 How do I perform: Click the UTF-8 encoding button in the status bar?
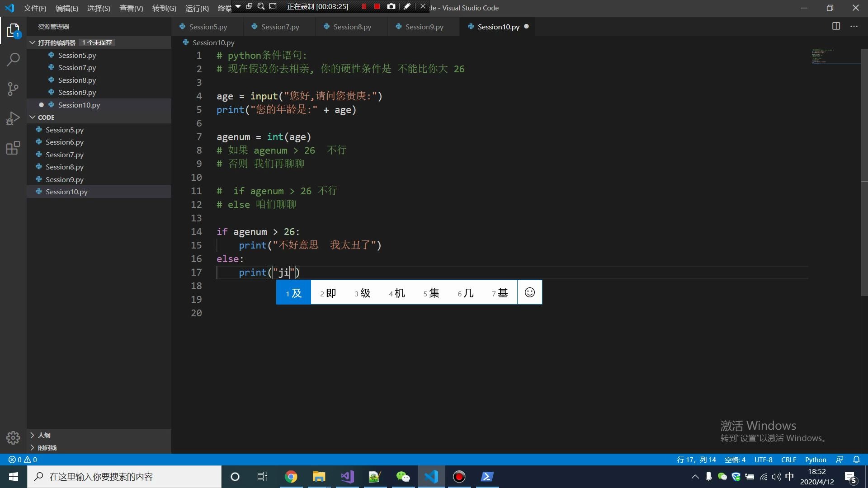(x=763, y=460)
